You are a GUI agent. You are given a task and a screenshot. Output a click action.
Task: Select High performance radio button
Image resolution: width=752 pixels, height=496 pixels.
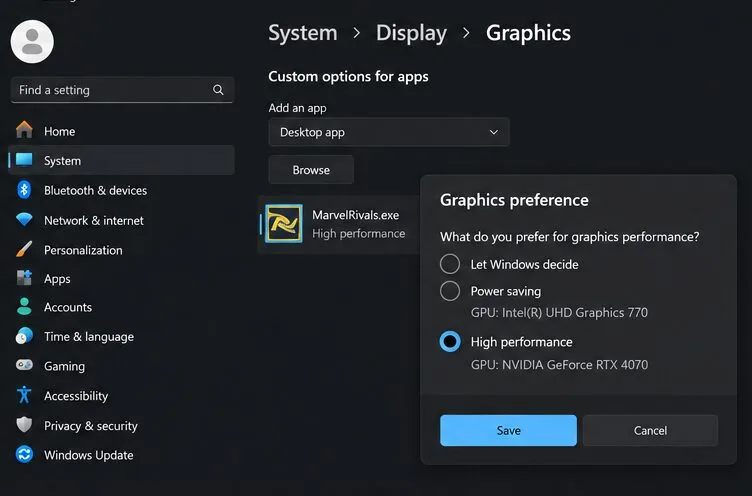coord(450,342)
